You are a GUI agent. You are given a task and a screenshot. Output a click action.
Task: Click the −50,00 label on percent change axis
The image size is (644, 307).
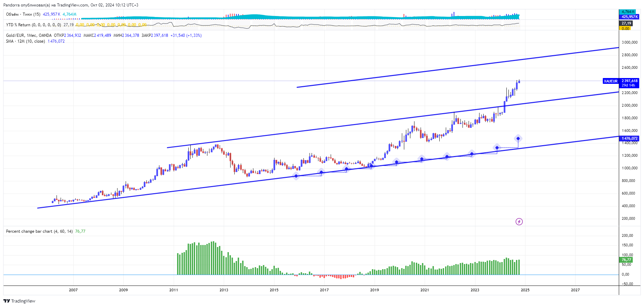coord(627,284)
